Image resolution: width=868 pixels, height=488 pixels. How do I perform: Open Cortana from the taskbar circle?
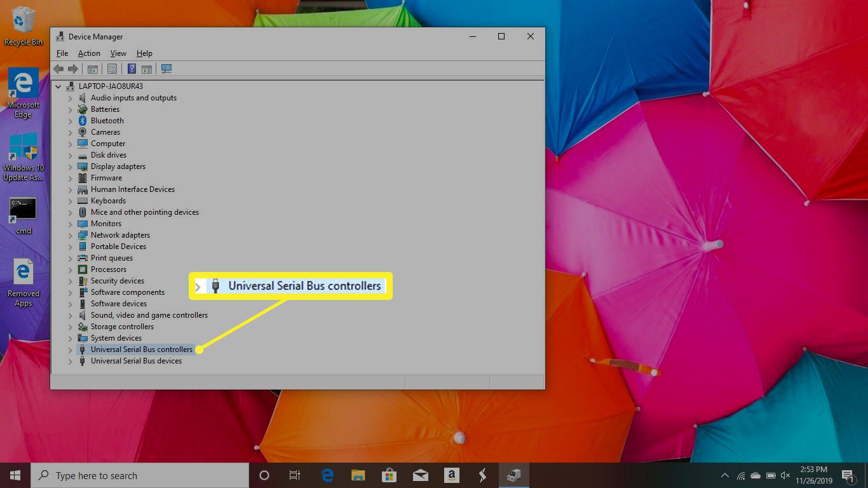(x=264, y=475)
